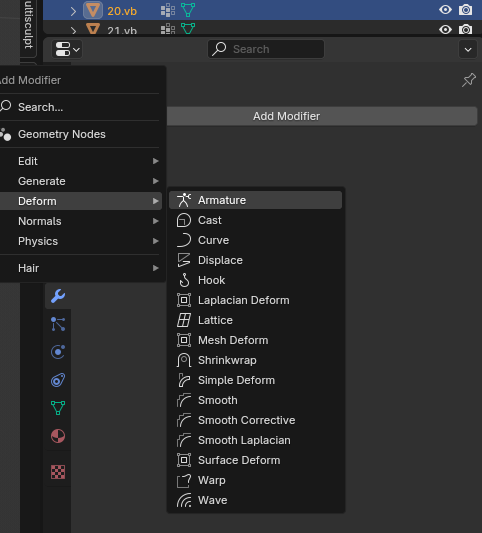Add a Surface Deform modifier
Screen dimensions: 482x533
coord(256,460)
